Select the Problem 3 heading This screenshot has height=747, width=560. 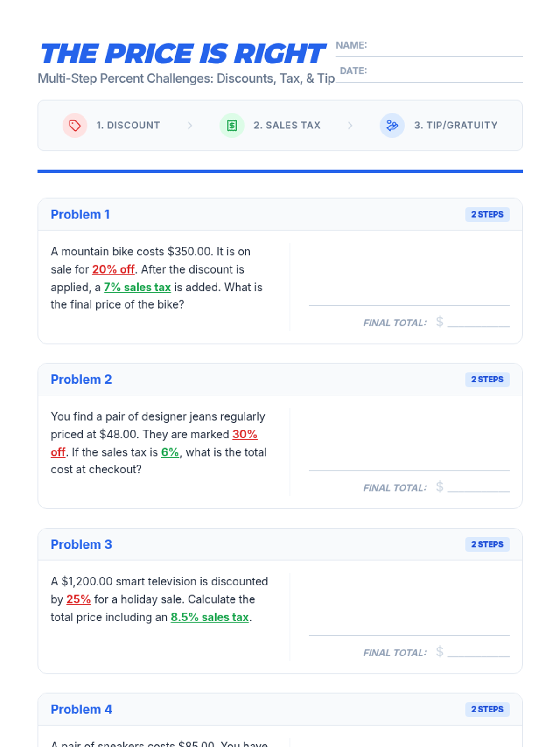coord(81,544)
